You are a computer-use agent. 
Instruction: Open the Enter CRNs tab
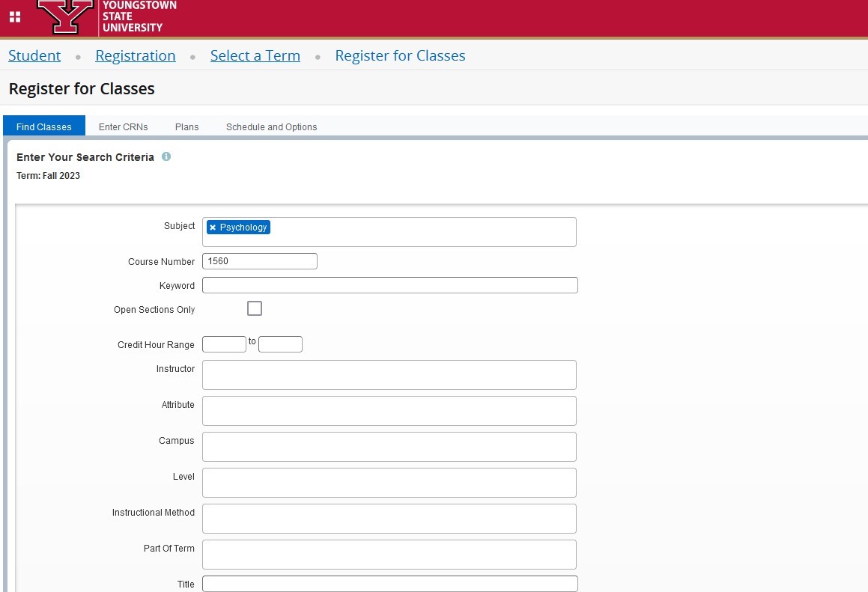124,126
